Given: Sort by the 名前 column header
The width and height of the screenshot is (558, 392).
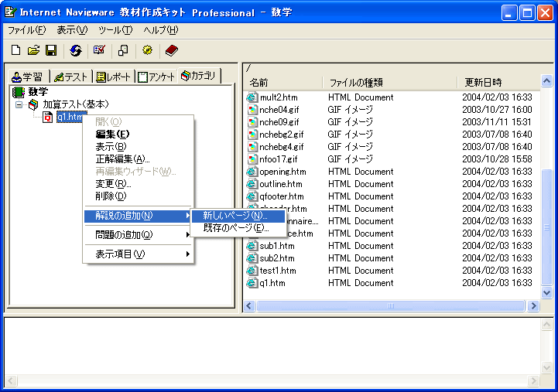Looking at the screenshot, I should click(283, 83).
